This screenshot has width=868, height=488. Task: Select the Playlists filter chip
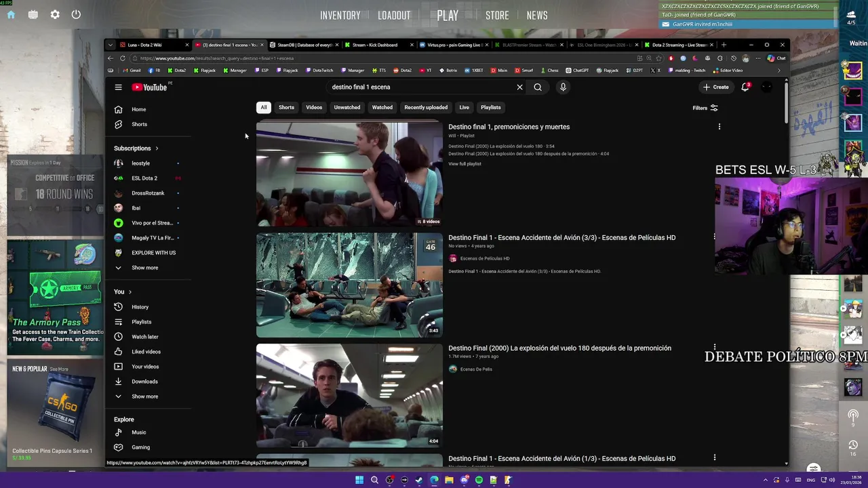491,107
